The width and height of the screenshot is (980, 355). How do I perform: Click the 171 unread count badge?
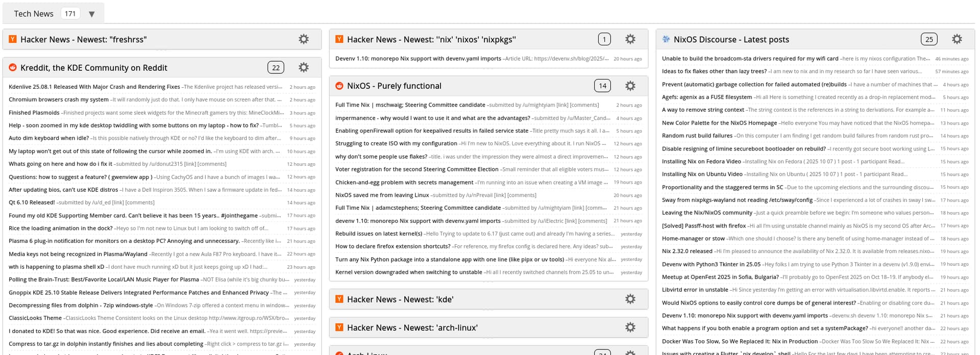click(70, 14)
